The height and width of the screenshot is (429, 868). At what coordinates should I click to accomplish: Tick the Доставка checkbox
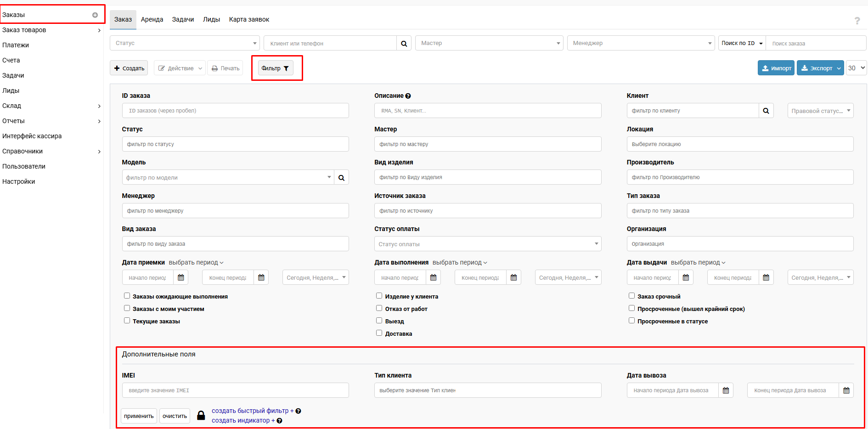[x=379, y=333]
